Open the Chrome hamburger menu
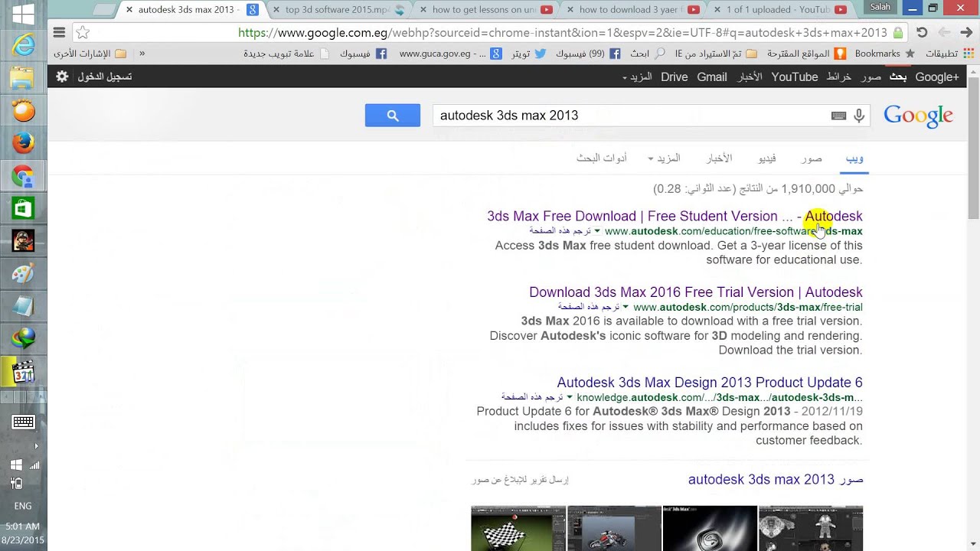This screenshot has height=551, width=980. [x=59, y=32]
